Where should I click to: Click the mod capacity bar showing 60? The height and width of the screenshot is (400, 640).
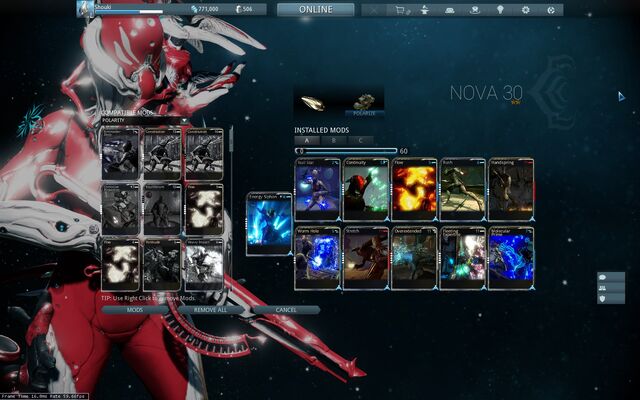(346, 151)
